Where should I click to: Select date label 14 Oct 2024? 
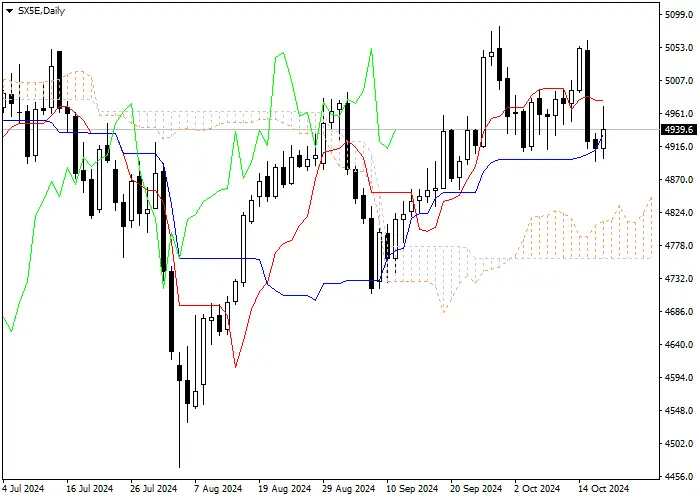[x=604, y=489]
